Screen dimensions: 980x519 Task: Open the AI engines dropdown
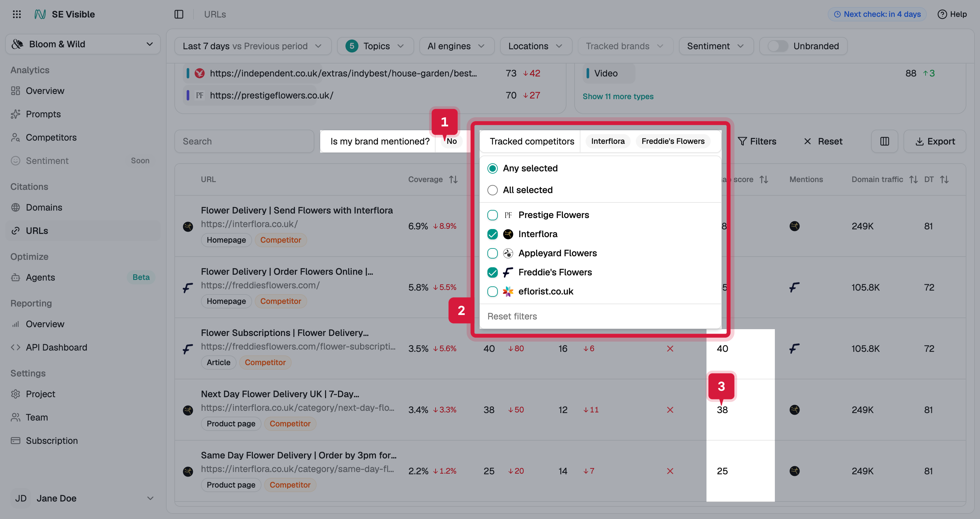click(x=457, y=46)
